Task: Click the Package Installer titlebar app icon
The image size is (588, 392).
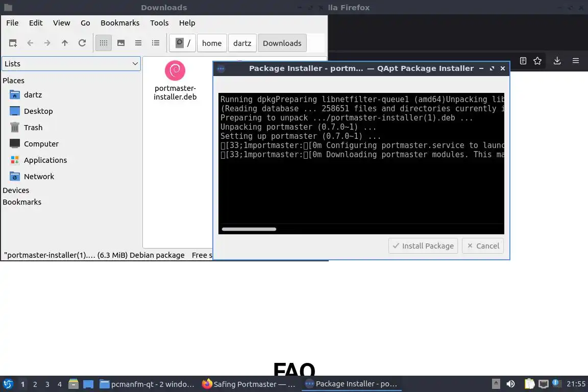Action: [x=221, y=68]
